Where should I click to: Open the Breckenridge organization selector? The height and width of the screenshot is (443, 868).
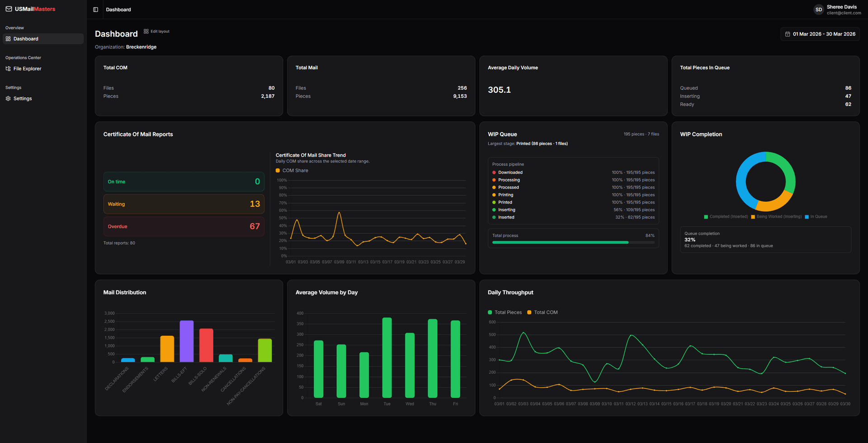coord(141,47)
